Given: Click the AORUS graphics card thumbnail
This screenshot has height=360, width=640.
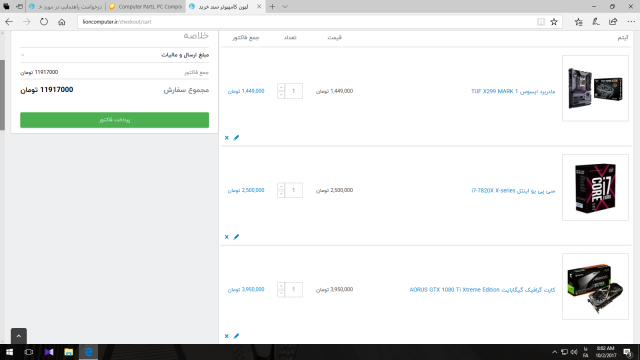Looking at the screenshot, I should (595, 287).
